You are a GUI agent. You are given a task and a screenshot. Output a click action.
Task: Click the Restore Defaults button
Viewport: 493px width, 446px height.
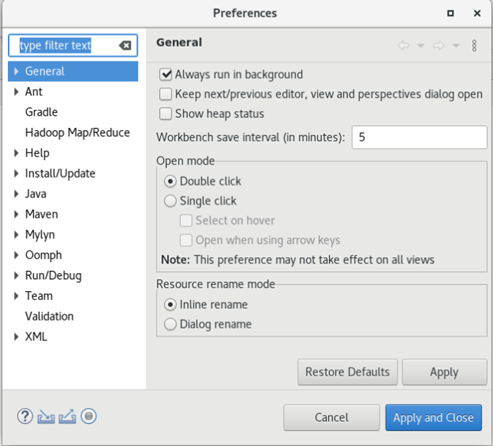pos(347,372)
